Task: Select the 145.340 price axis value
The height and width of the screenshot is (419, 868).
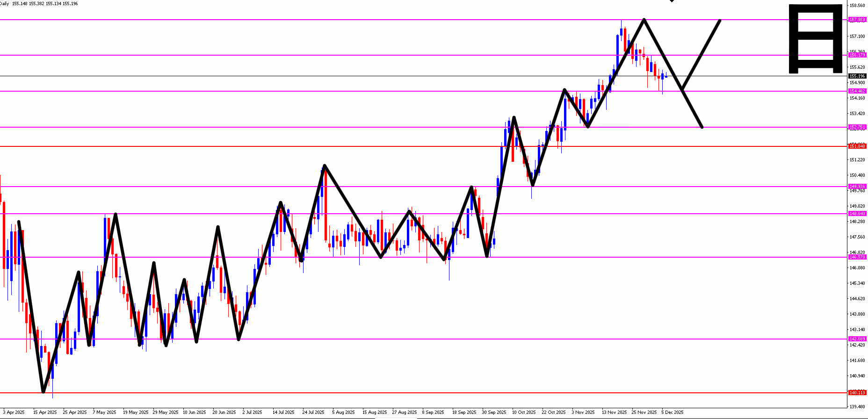Action: 857,283
